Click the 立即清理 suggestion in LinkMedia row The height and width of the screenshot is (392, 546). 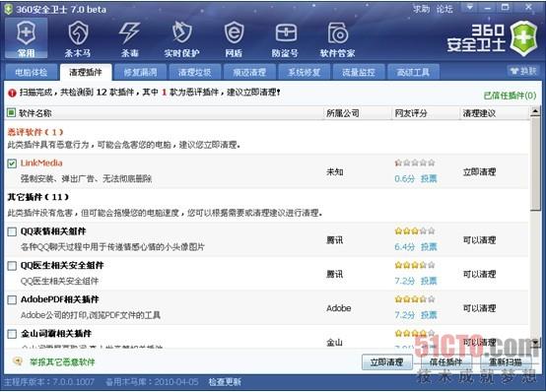479,171
